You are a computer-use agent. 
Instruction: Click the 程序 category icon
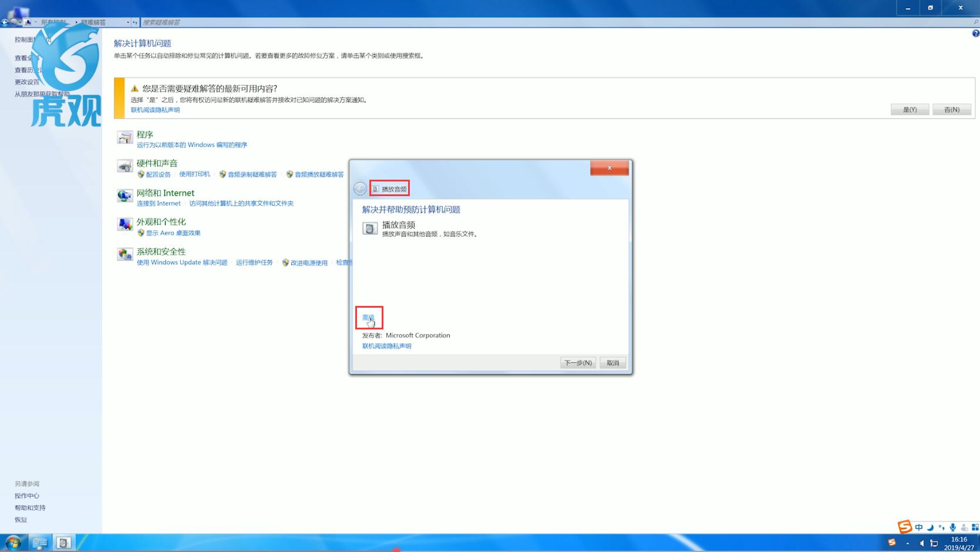[x=124, y=138]
